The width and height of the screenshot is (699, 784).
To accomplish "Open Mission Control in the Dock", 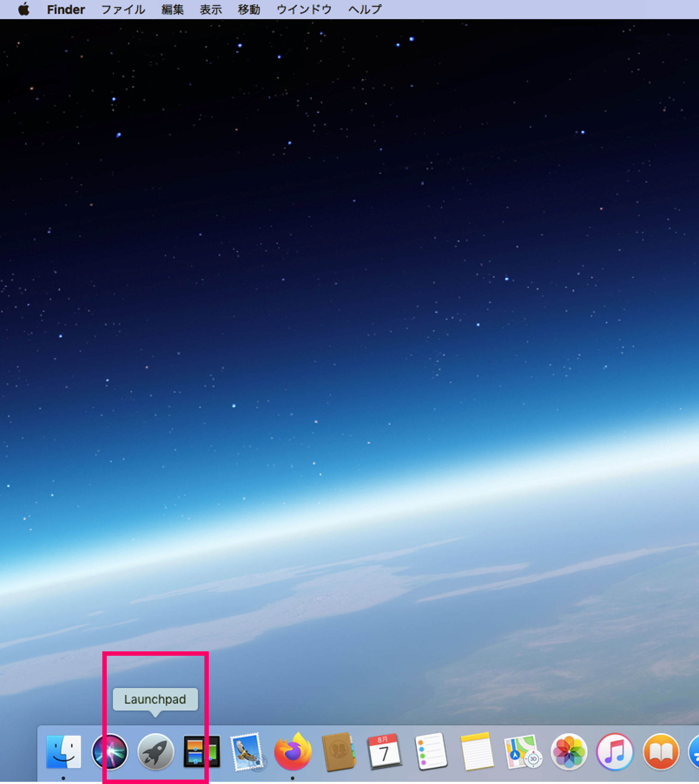I will (202, 752).
